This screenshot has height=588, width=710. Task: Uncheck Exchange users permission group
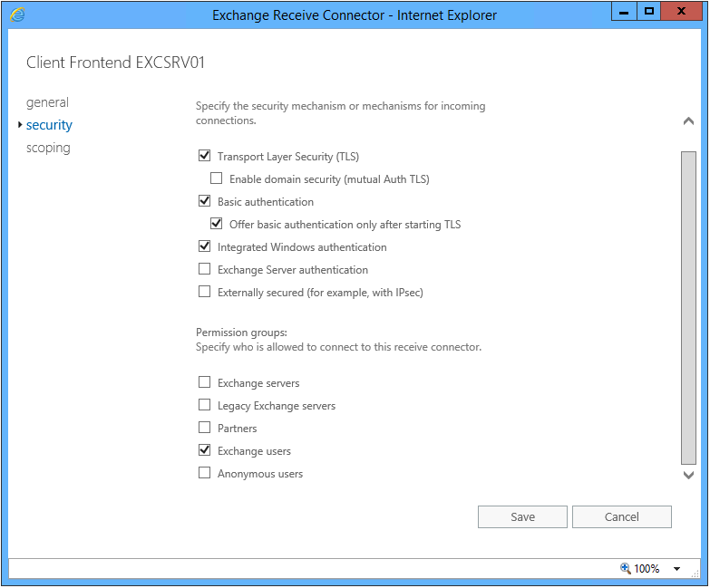tap(204, 450)
